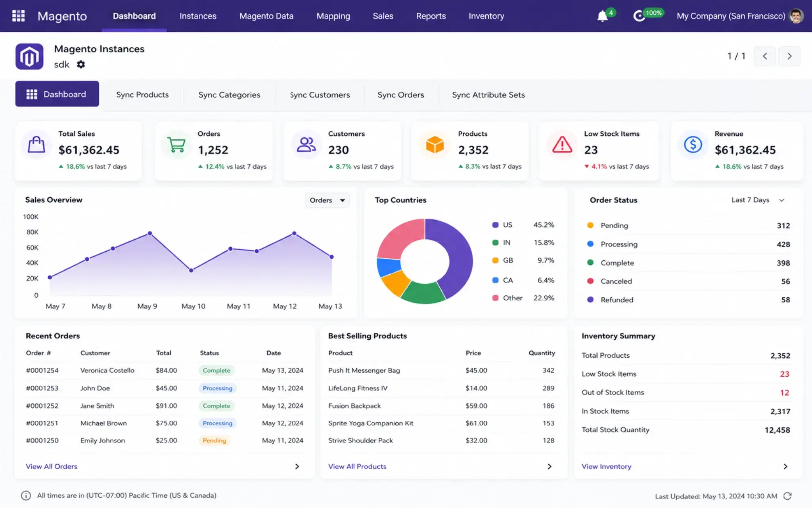
Task: Click Complete badge for Jane Smith order
Action: point(216,406)
